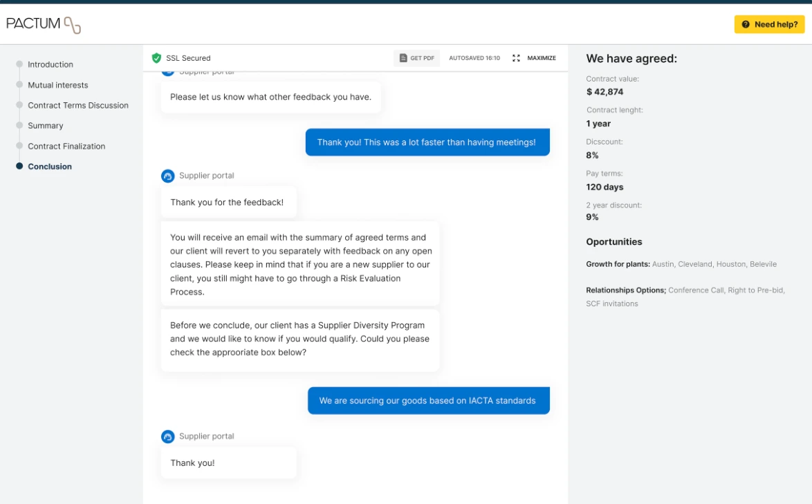Click the AUTOSAVED 16:10 status
The width and height of the screenshot is (812, 504).
[474, 58]
